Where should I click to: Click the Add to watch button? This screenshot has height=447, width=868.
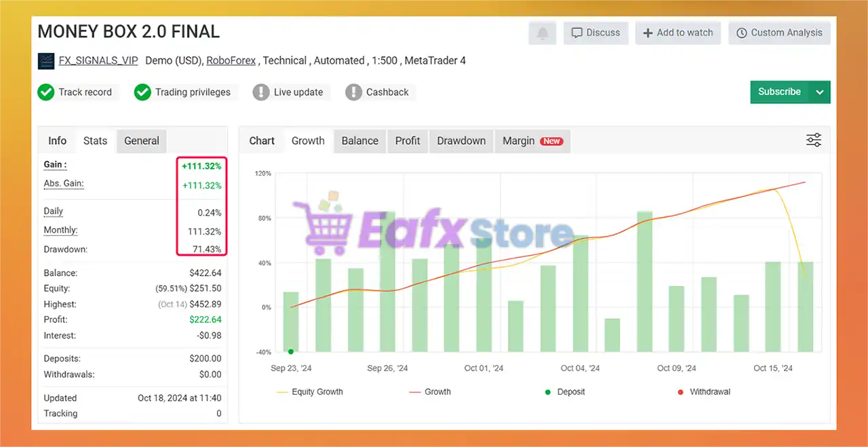pos(678,33)
